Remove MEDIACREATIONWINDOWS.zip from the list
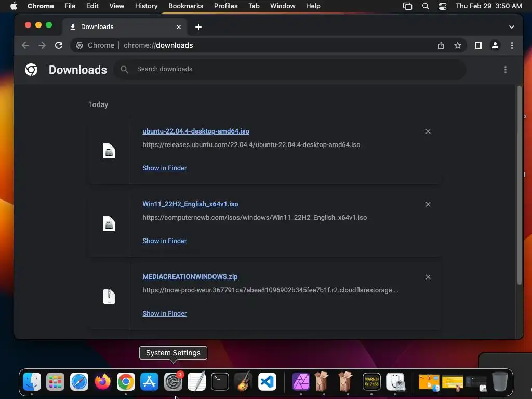This screenshot has height=399, width=532. pyautogui.click(x=428, y=277)
